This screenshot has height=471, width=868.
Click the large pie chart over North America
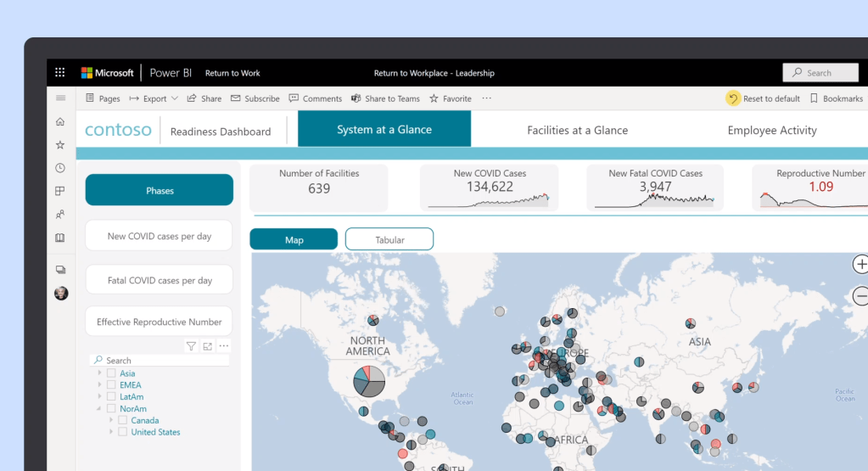(x=369, y=382)
